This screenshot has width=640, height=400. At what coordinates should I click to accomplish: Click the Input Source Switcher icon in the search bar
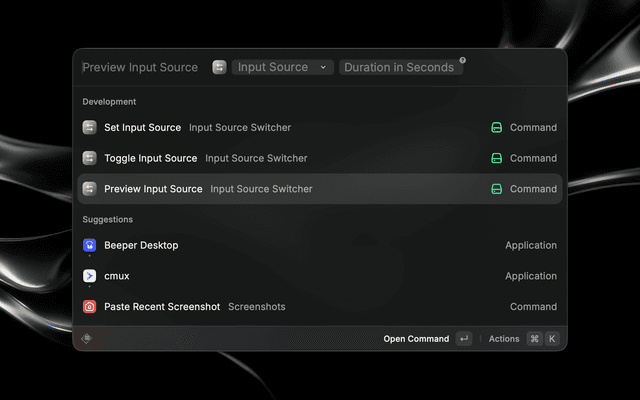[219, 67]
